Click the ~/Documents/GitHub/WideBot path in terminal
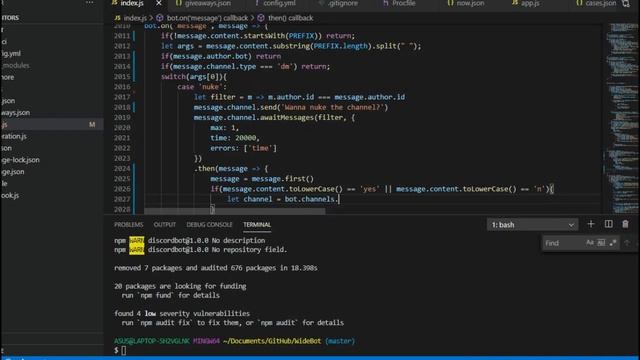Image resolution: width=640 pixels, height=360 pixels. click(x=272, y=341)
